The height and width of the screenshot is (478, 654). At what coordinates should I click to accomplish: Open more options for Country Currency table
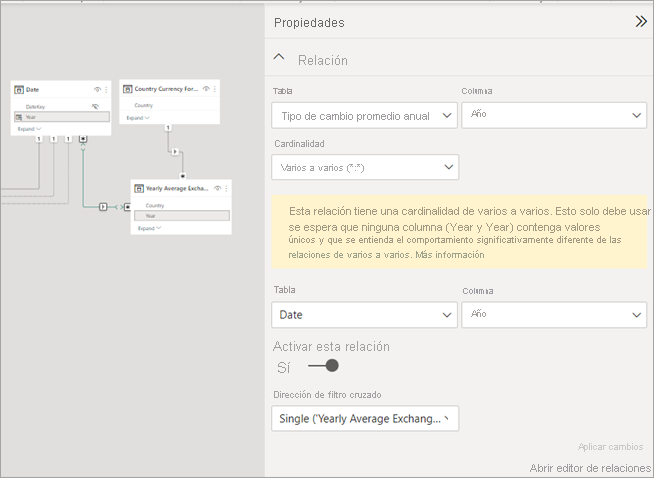point(215,90)
